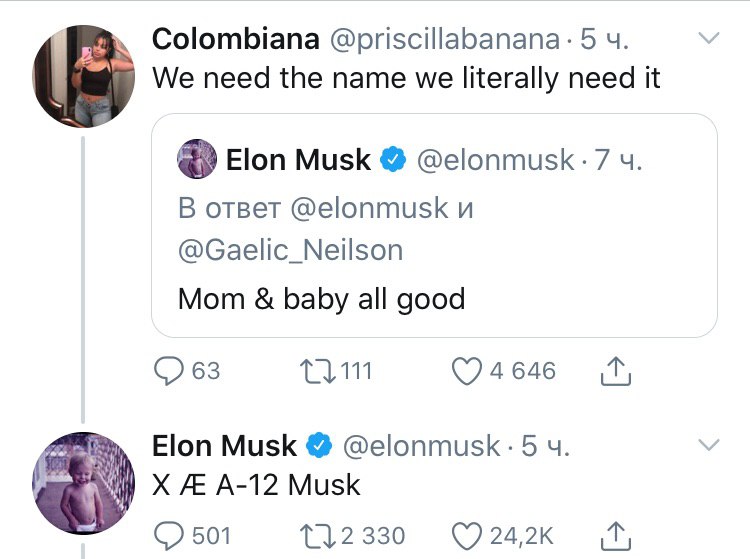
Task: Open quoted tweet "Mom & baby all good"
Action: point(321,298)
